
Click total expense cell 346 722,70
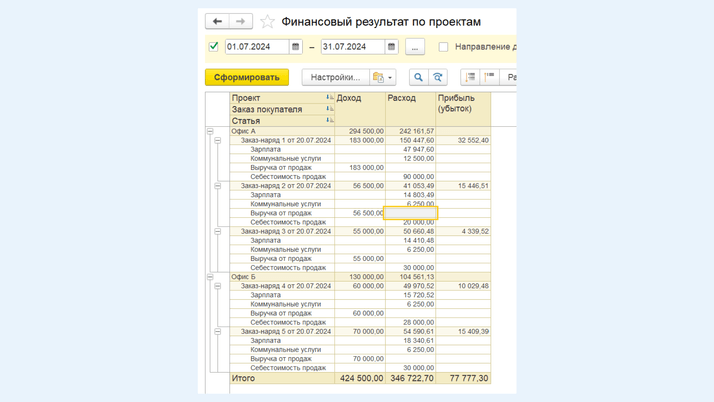point(412,378)
